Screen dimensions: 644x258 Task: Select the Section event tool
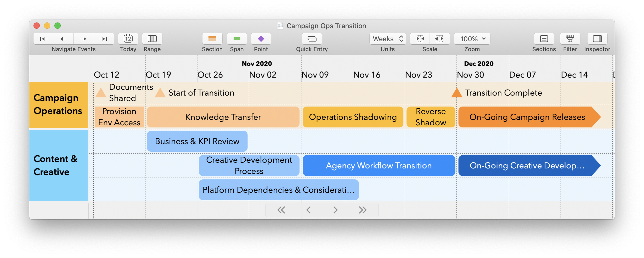[212, 39]
